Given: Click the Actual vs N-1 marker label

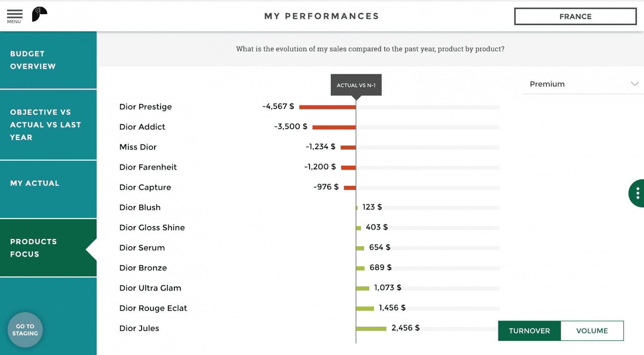Looking at the screenshot, I should pyautogui.click(x=356, y=85).
